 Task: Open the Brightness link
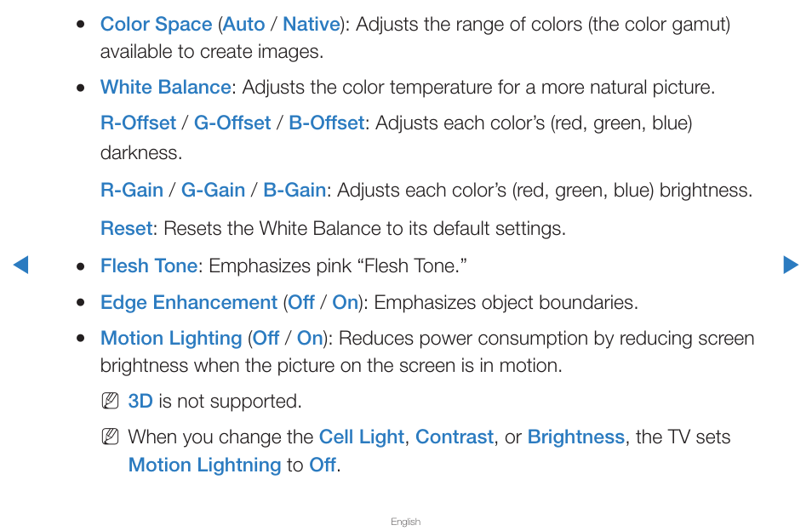(x=576, y=437)
